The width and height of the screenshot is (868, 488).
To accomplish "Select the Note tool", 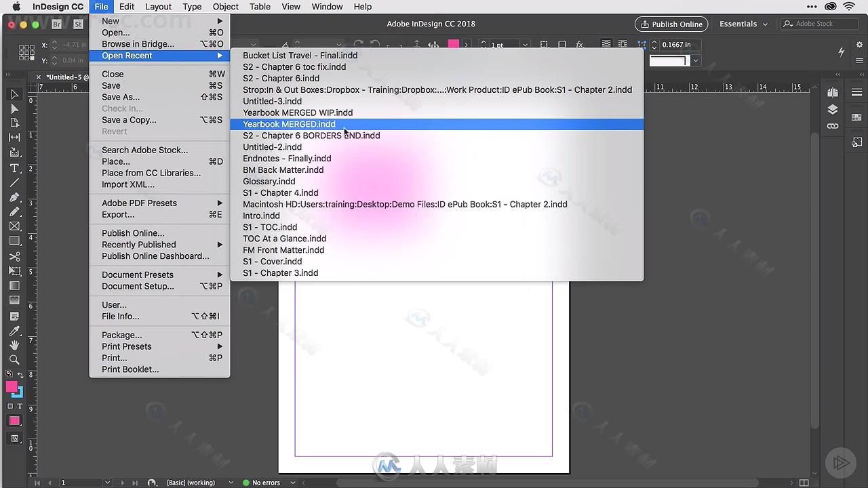I will pyautogui.click(x=14, y=316).
